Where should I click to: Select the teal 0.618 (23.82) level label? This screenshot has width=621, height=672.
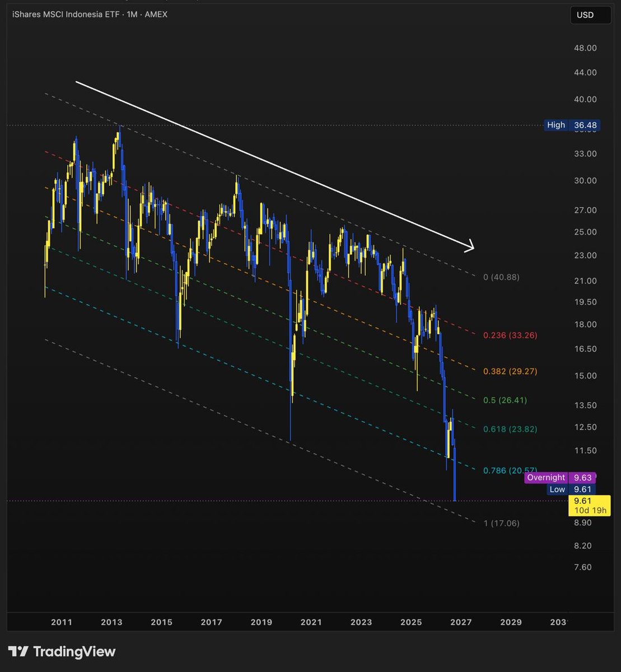[x=510, y=430]
